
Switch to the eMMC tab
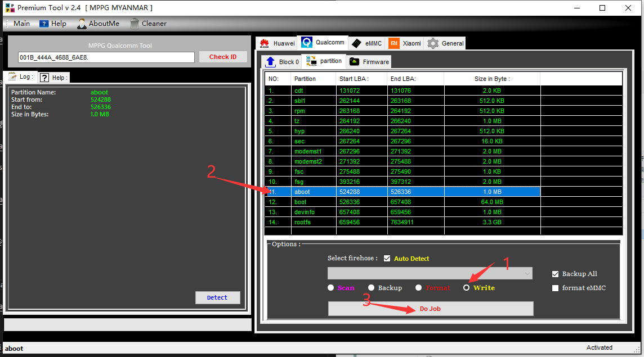coord(366,43)
